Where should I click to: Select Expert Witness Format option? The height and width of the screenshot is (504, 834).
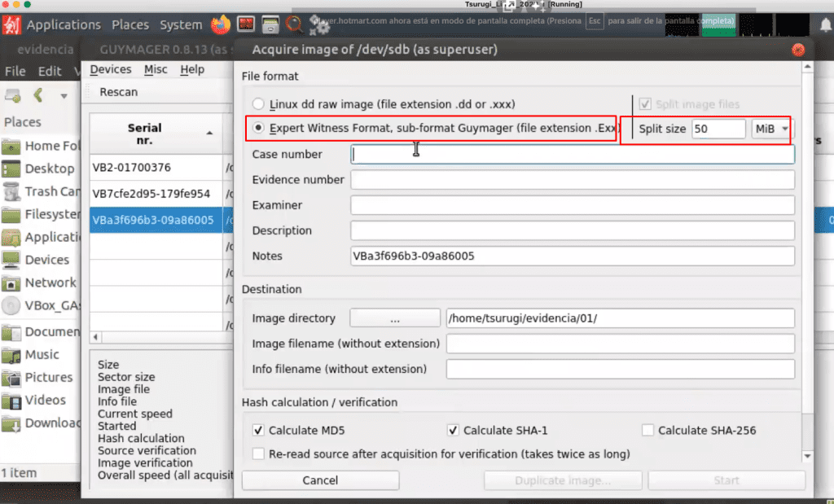click(258, 128)
